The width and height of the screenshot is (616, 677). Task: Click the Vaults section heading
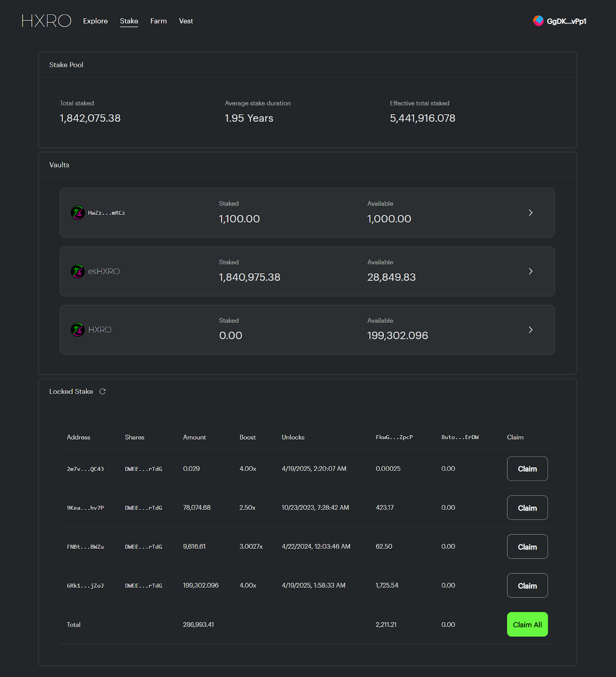[59, 165]
